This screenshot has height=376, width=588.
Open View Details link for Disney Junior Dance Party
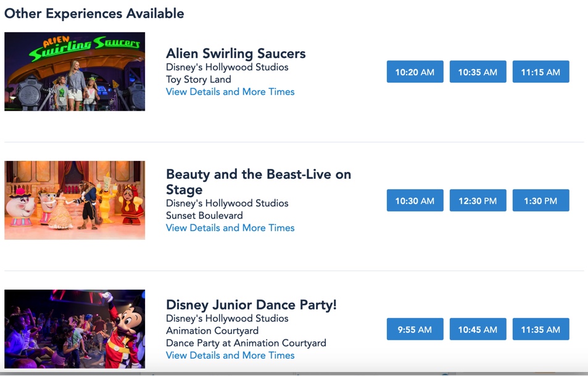230,356
